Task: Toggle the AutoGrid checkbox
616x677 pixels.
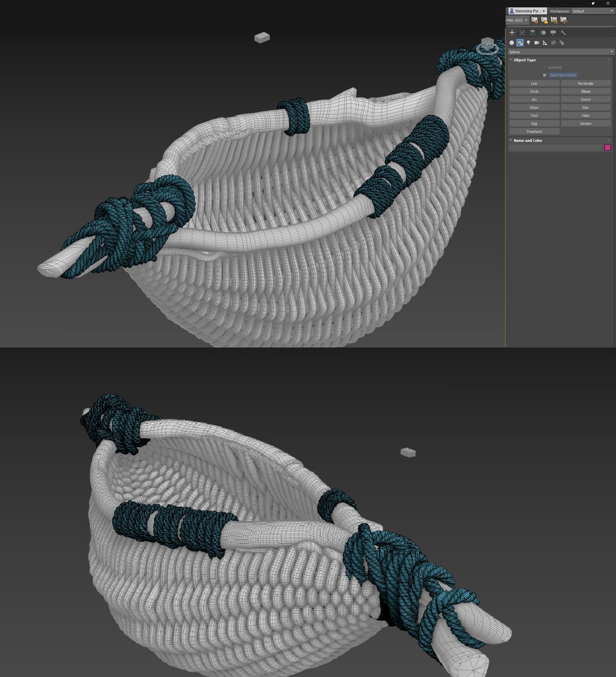Action: pos(545,67)
